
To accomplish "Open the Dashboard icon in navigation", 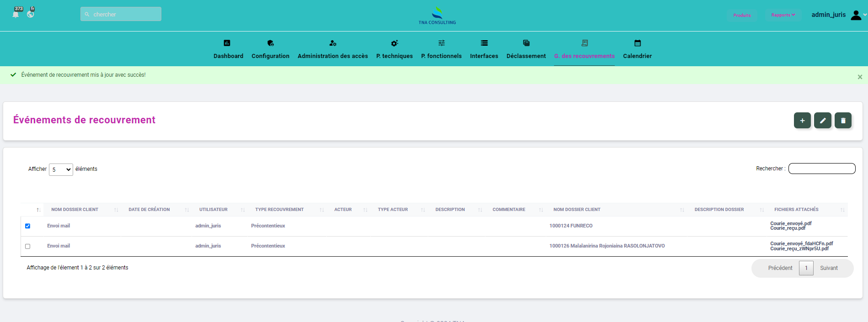I will pos(227,43).
